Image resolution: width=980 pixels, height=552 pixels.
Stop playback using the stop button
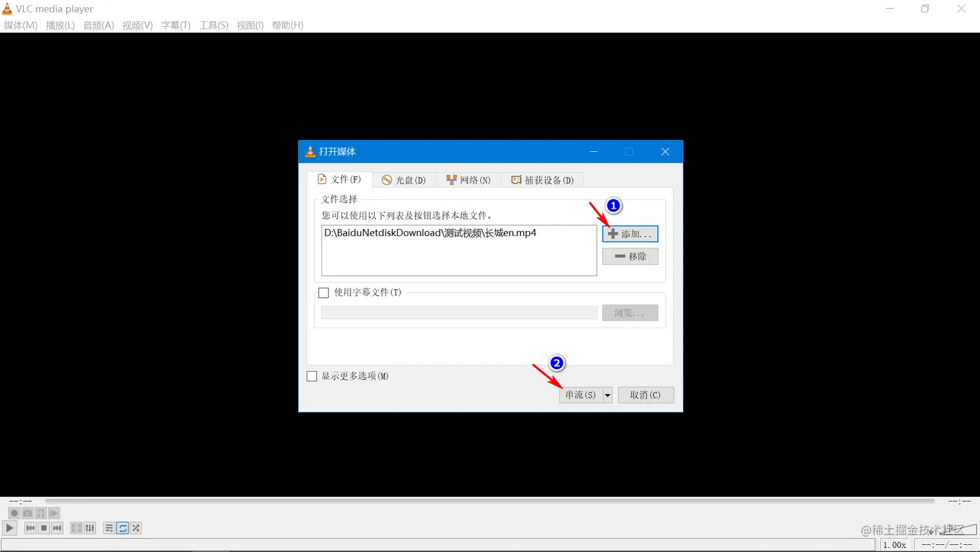click(44, 528)
